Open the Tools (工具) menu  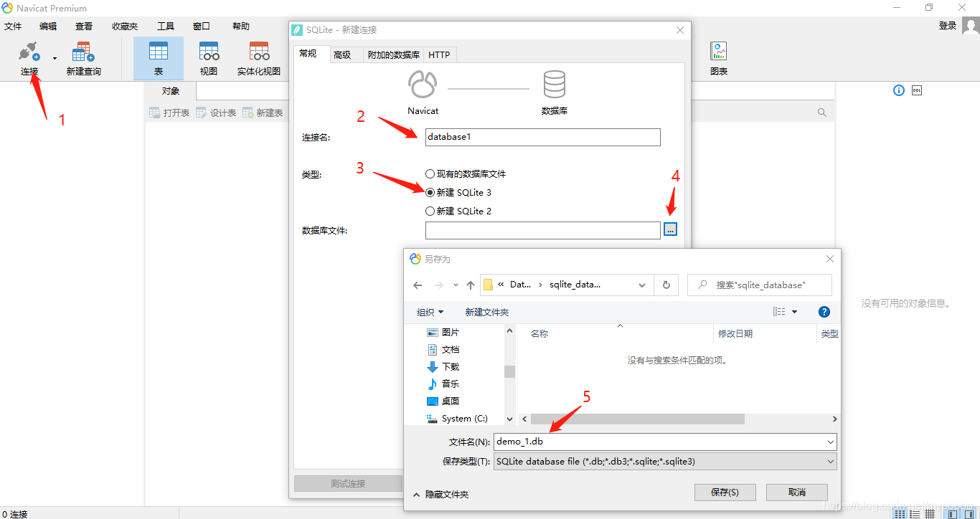point(166,27)
